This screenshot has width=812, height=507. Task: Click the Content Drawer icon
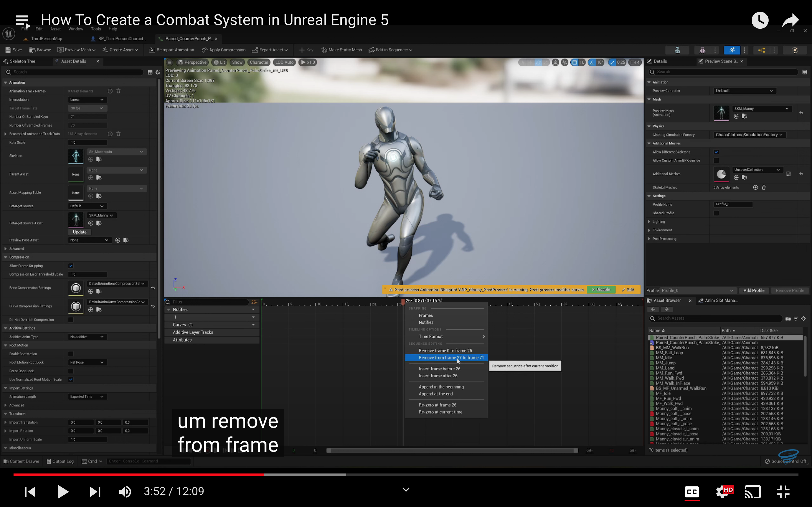coord(6,461)
